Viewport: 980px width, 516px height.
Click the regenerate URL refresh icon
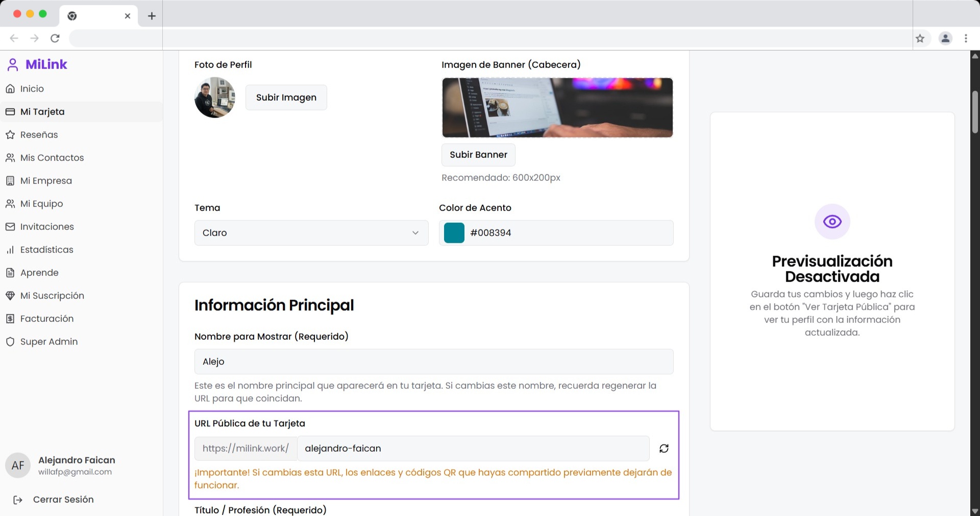(x=664, y=449)
